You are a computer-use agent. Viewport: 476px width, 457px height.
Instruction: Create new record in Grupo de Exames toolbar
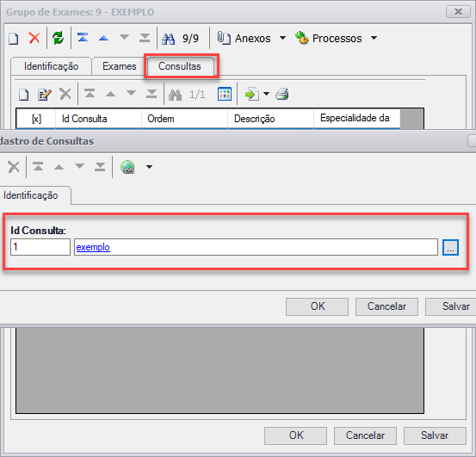point(14,39)
